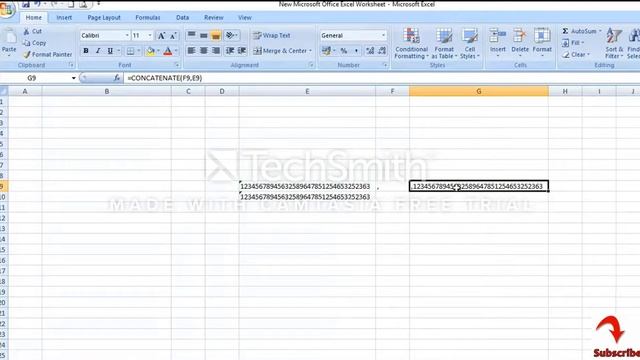This screenshot has height=360, width=640.
Task: Switch to Formulas tab
Action: 148,18
